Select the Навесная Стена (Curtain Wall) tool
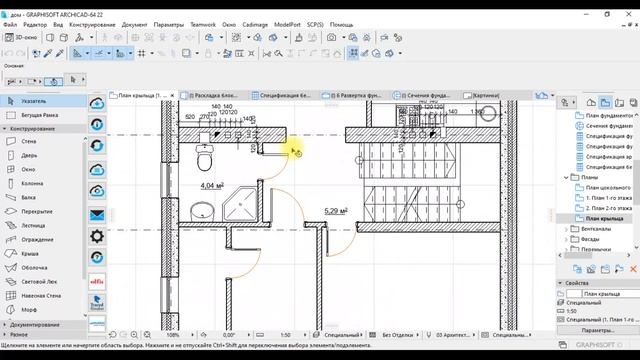 pyautogui.click(x=43, y=296)
